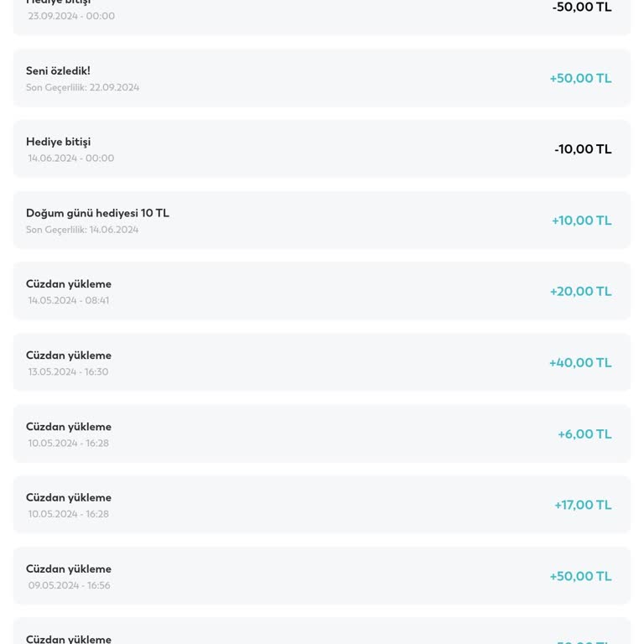The width and height of the screenshot is (644, 644).
Task: Select the Cüzdan yükleme title with +17,00 TL
Action: [x=69, y=497]
